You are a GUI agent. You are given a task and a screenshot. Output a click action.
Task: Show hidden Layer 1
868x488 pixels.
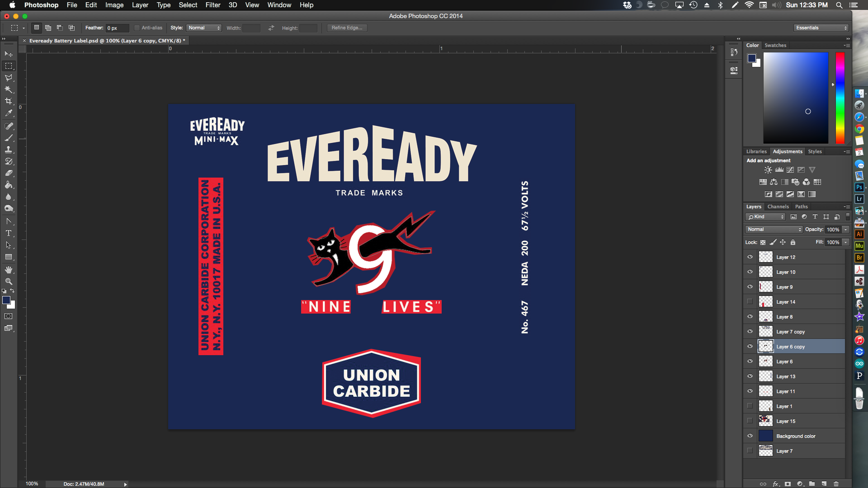[750, 406]
